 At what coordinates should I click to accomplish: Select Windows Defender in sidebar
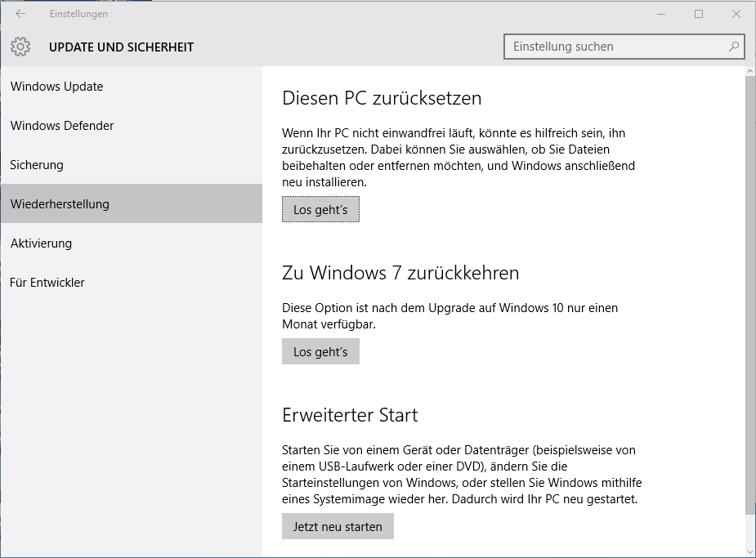click(131, 125)
